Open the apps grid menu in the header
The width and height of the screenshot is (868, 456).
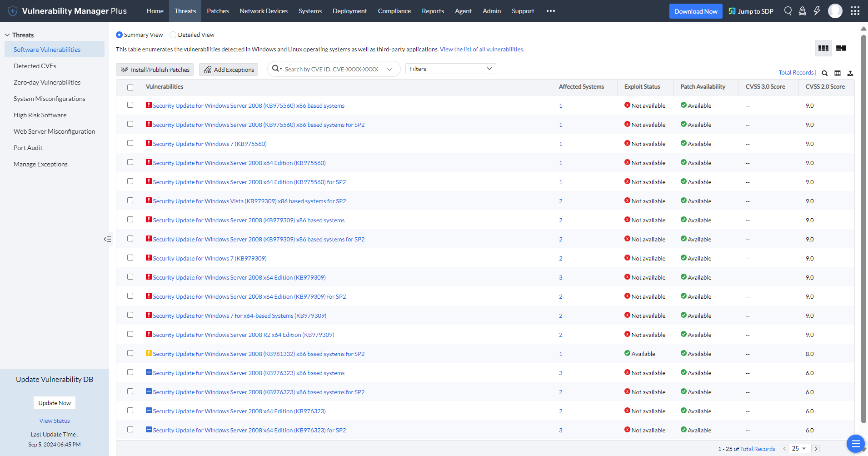click(x=855, y=11)
